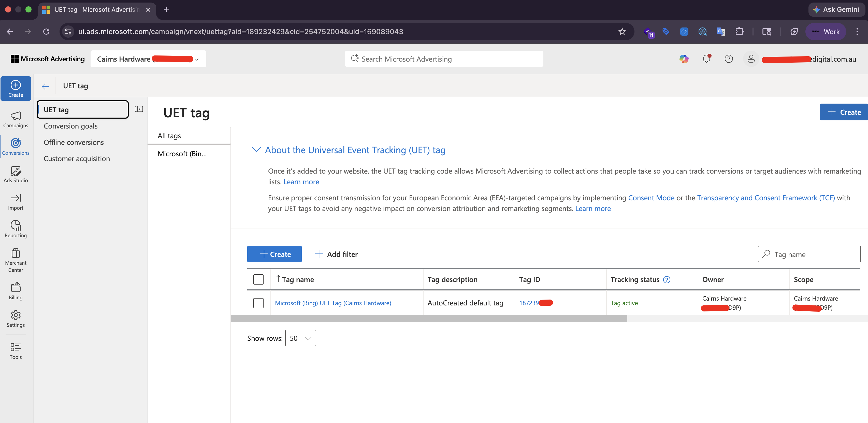Click the Scope column header

click(x=803, y=279)
